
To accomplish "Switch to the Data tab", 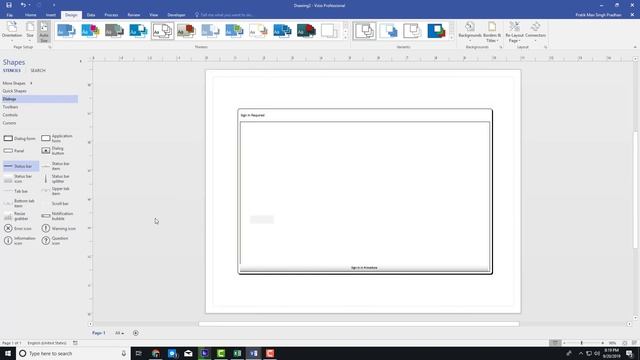I will click(91, 15).
